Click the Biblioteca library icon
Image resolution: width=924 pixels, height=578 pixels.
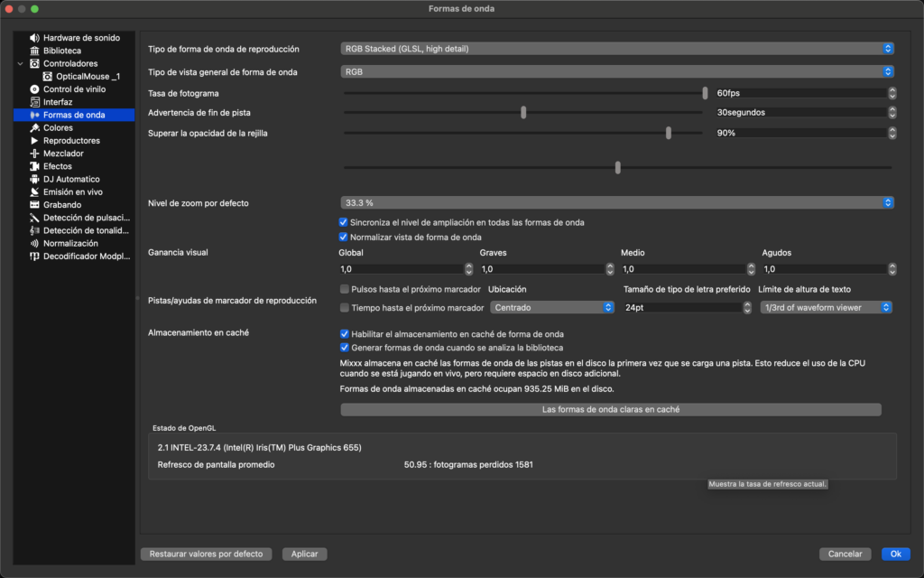(x=34, y=51)
